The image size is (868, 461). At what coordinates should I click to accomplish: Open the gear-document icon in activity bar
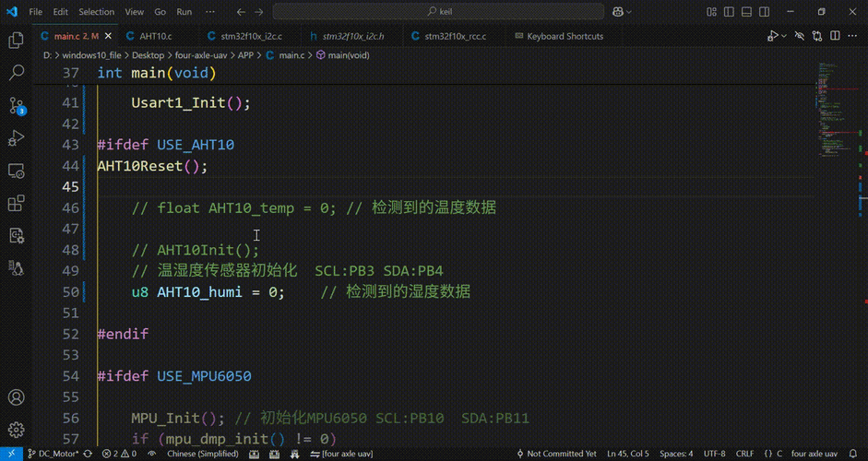16,236
